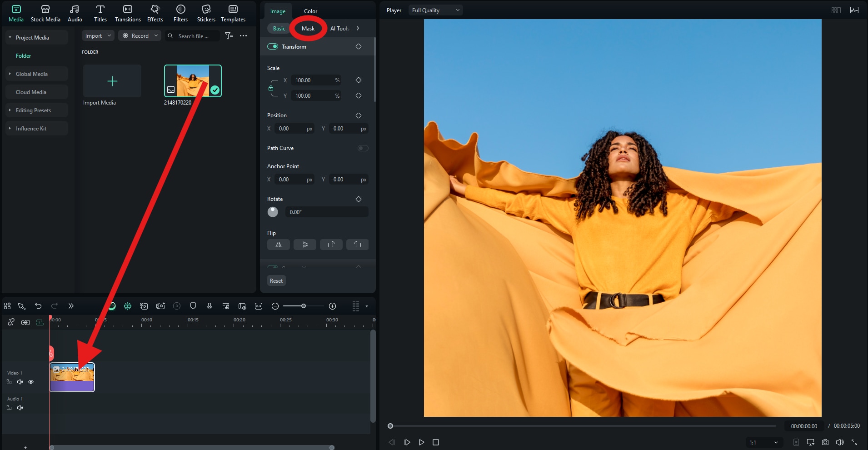Viewport: 868px width, 450px height.
Task: Switch to the Mask tab
Action: [x=308, y=28]
